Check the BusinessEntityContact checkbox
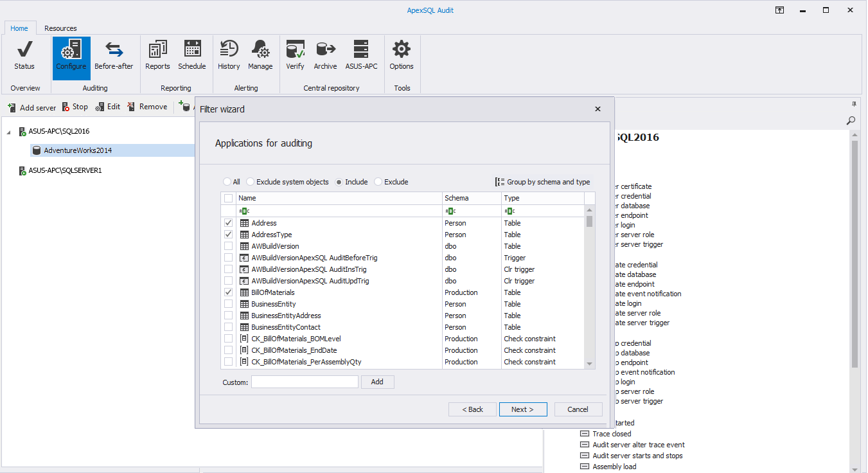 pyautogui.click(x=228, y=327)
